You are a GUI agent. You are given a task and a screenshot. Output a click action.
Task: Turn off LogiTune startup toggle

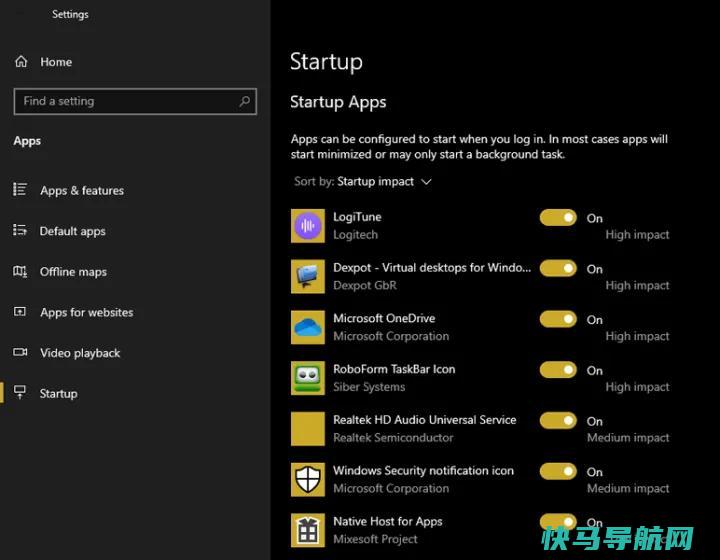tap(558, 218)
